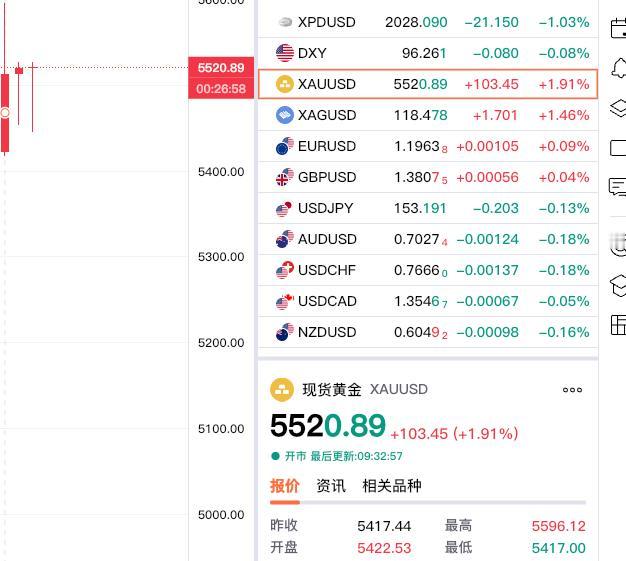Click the NZDUSD flag pair icon
This screenshot has width=626, height=561.
[x=285, y=332]
